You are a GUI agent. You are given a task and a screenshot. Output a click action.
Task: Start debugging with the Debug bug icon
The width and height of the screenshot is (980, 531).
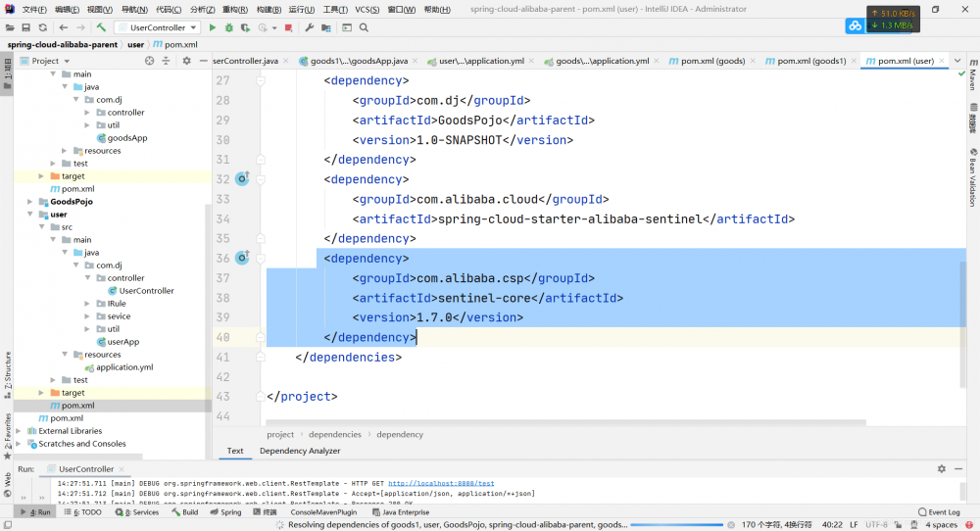point(228,27)
